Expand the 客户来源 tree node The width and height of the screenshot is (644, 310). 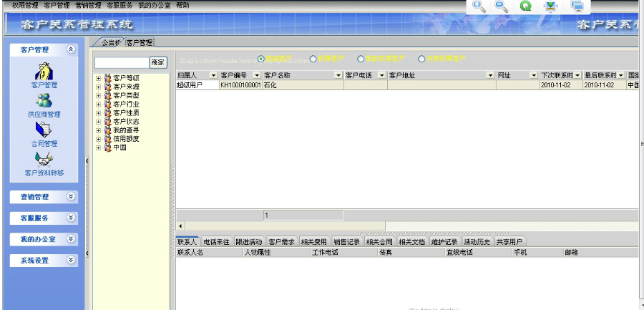[x=99, y=87]
